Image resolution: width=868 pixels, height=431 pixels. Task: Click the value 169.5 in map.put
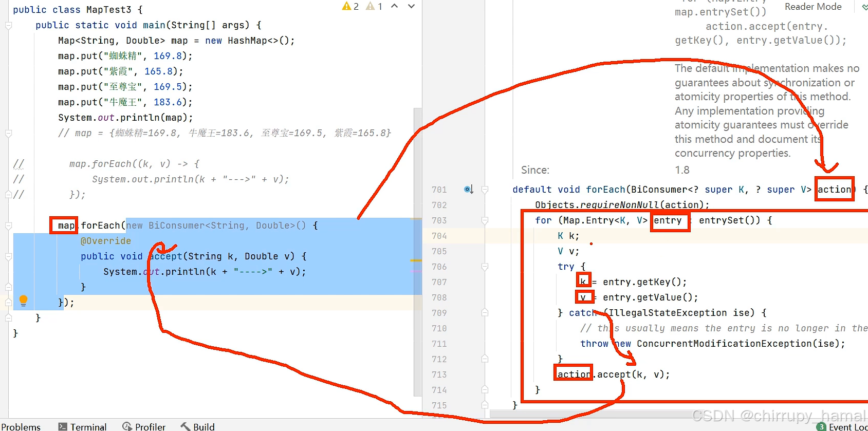coord(168,87)
